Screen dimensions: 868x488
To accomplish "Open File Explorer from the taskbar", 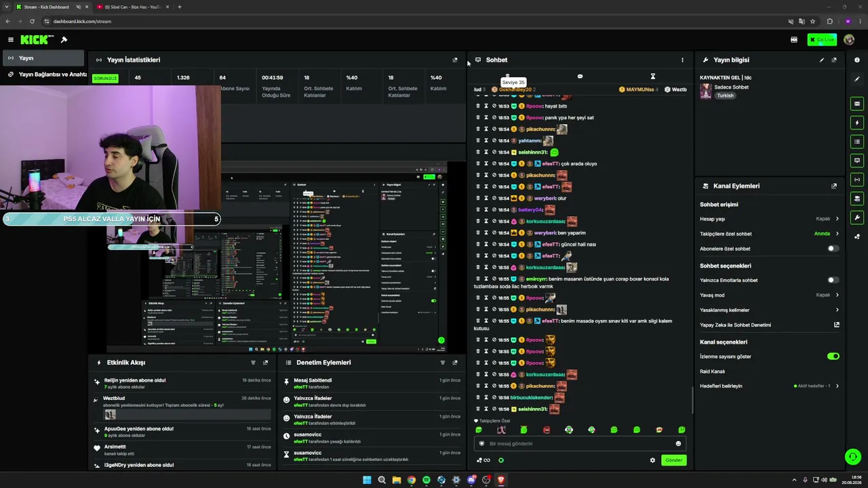I will click(397, 480).
